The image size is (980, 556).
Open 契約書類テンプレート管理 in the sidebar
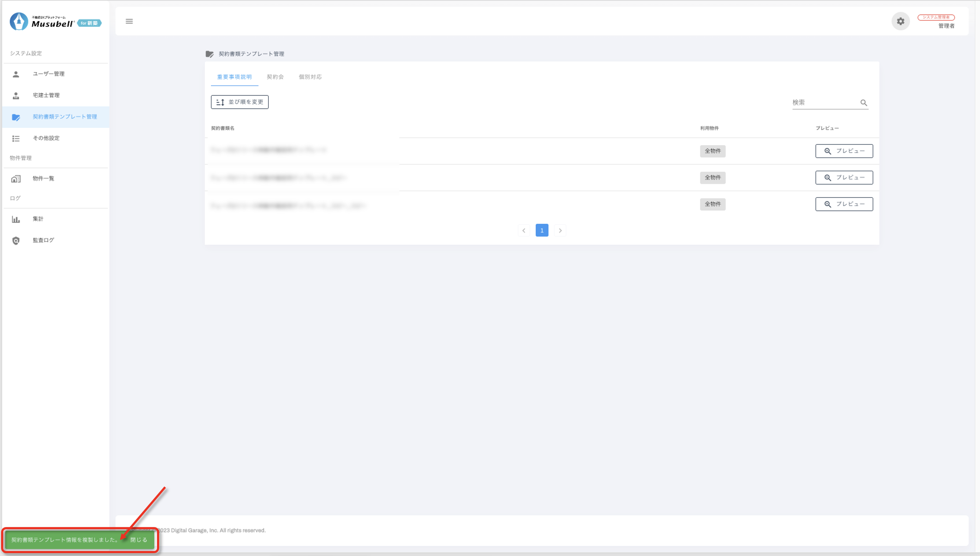click(65, 117)
